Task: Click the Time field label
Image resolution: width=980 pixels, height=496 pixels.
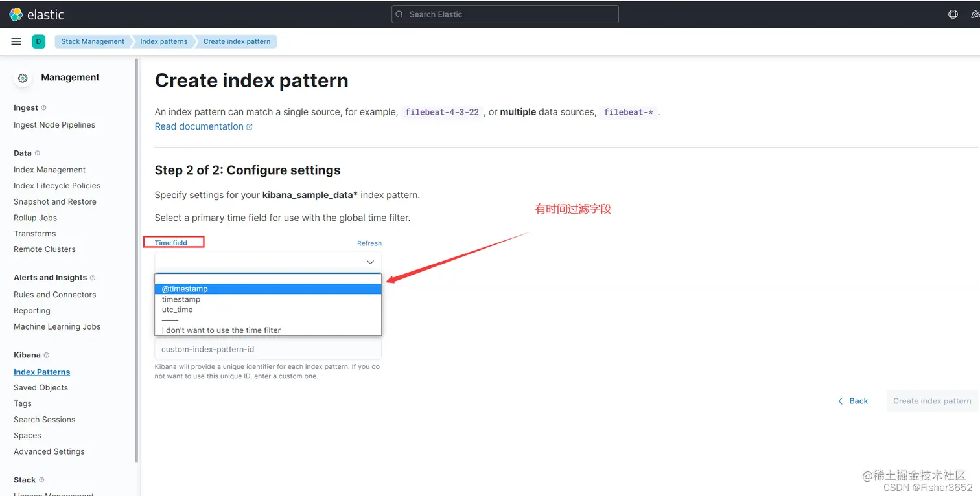Action: [x=171, y=243]
